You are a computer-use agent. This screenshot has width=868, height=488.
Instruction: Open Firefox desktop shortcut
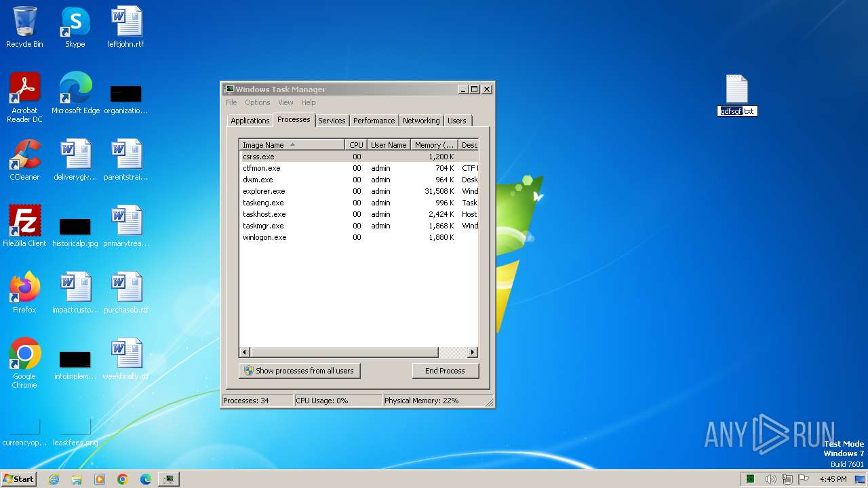[24, 293]
